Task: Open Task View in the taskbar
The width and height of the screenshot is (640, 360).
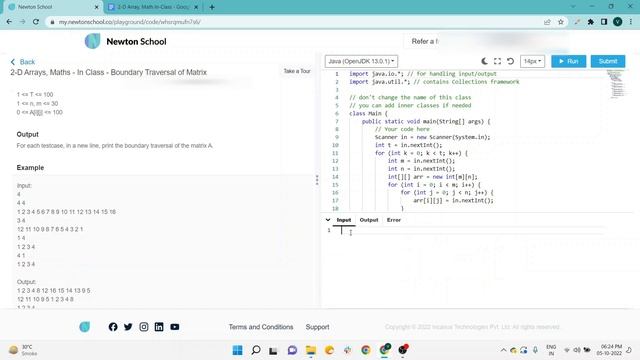Action: point(273,351)
